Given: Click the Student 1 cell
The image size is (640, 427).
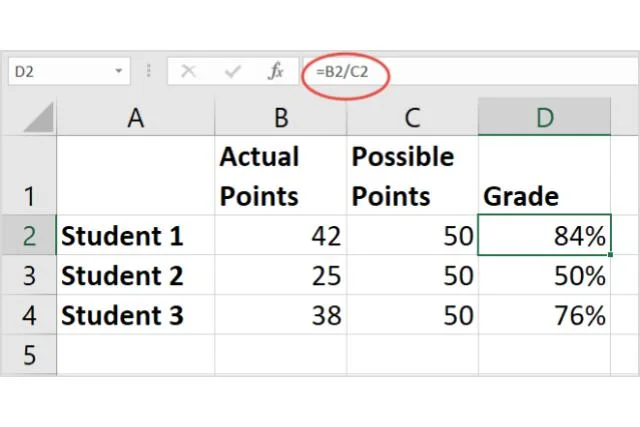Looking at the screenshot, I should tap(136, 236).
